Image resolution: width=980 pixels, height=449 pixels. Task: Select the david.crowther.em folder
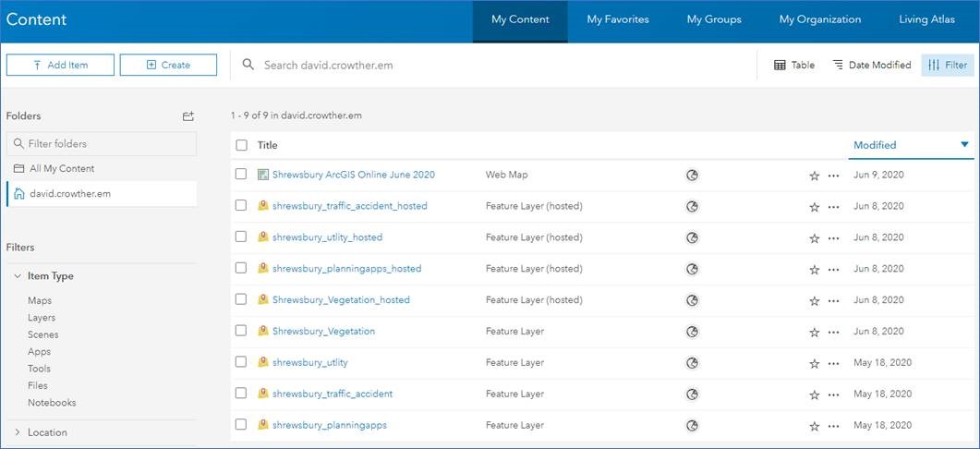tap(102, 194)
